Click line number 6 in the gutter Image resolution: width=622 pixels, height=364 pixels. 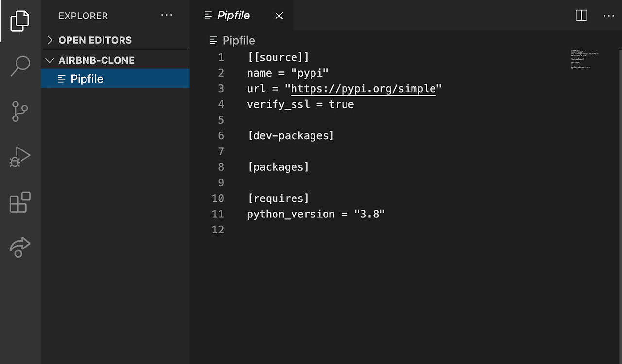pyautogui.click(x=221, y=136)
